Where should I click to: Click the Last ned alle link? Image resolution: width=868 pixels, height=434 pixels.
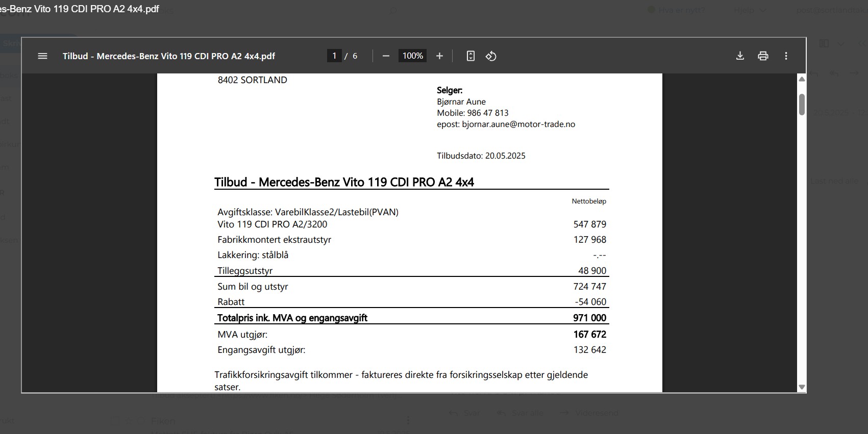pyautogui.click(x=834, y=181)
